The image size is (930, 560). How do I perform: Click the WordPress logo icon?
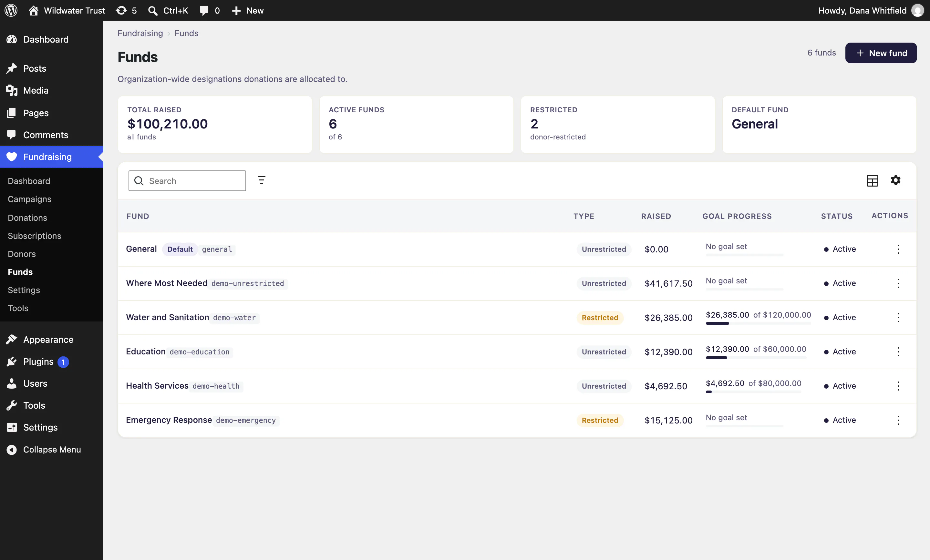(x=11, y=10)
